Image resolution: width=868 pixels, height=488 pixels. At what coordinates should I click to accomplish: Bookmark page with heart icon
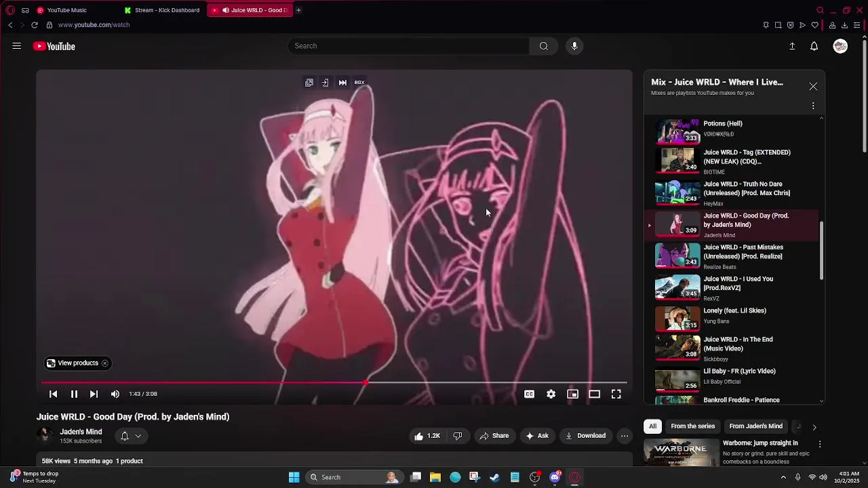(814, 25)
